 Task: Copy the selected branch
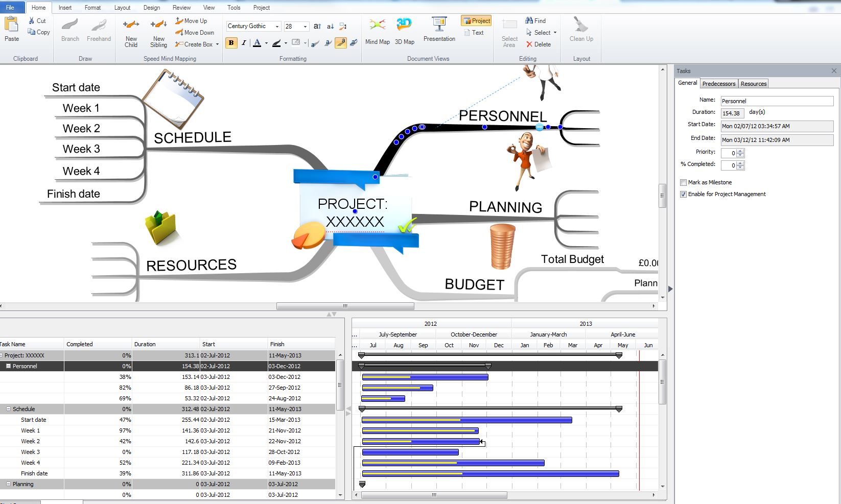tap(39, 32)
